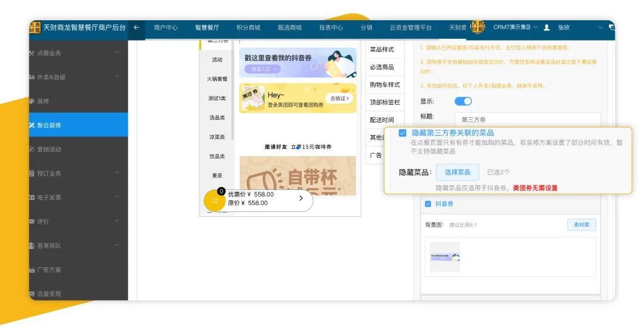
Task: Open the 智慧餐厅 top menu
Action: pyautogui.click(x=207, y=27)
